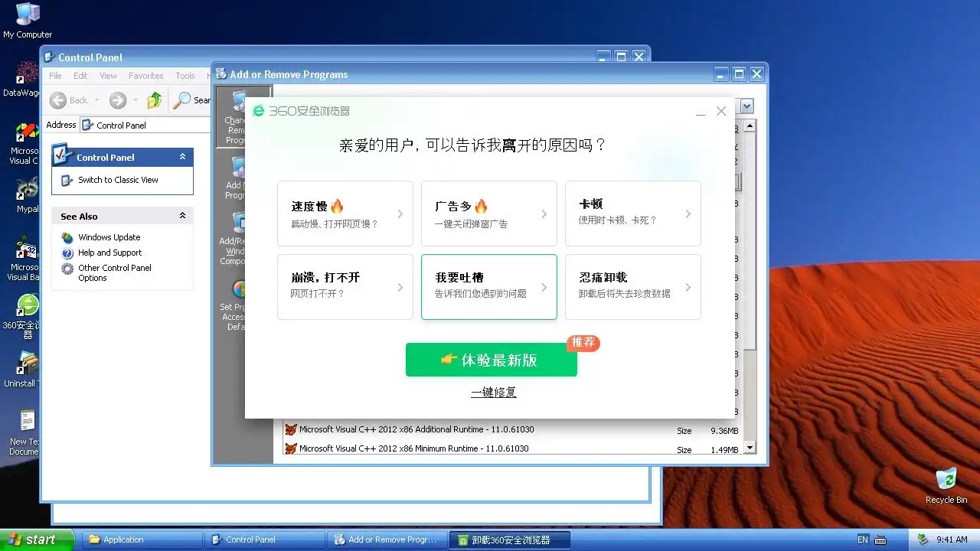Open the Back history dropdown arrow
This screenshot has width=980, height=551.
click(97, 100)
